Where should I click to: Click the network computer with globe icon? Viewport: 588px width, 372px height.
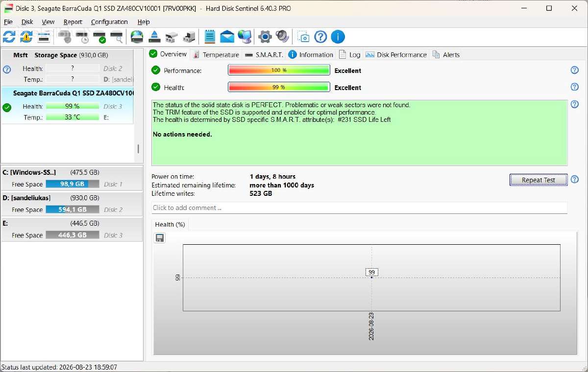coord(245,37)
